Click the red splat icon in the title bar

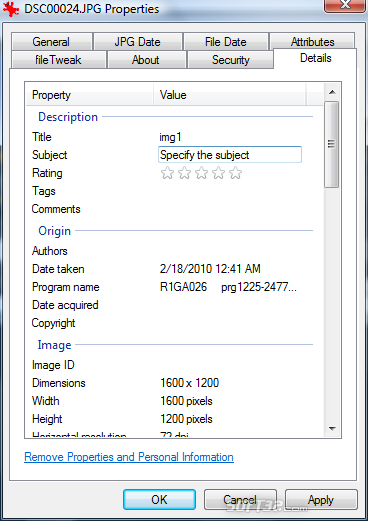click(11, 9)
